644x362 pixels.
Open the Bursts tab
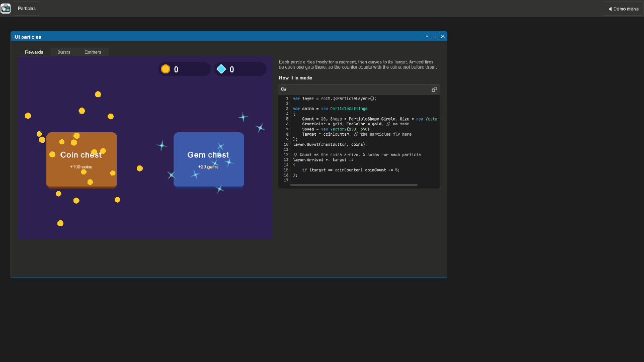tap(64, 52)
